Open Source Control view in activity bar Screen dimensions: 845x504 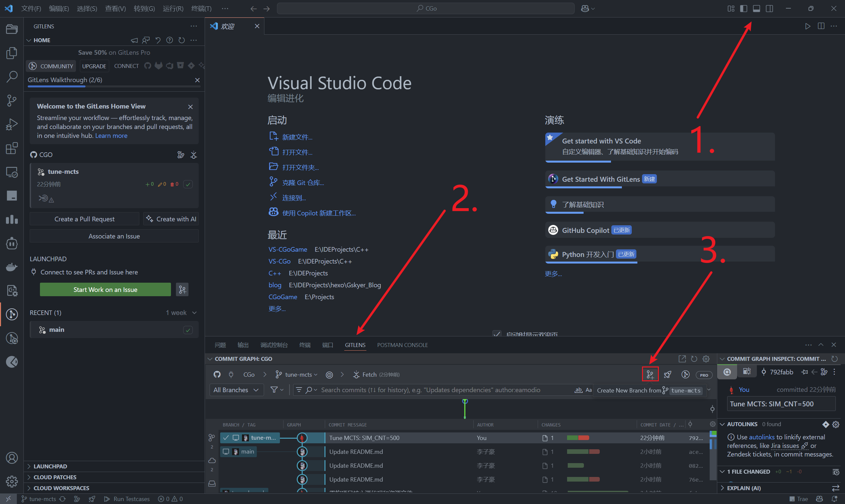coord(12,101)
